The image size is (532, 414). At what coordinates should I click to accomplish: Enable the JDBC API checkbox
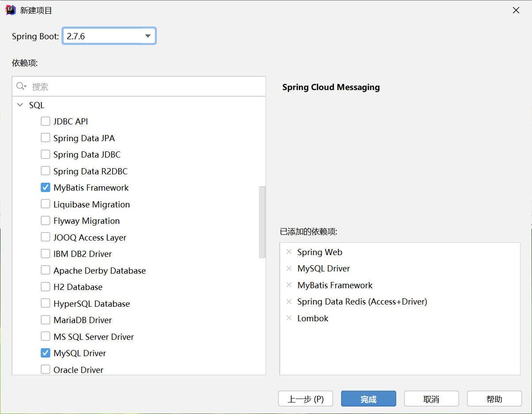tap(46, 121)
